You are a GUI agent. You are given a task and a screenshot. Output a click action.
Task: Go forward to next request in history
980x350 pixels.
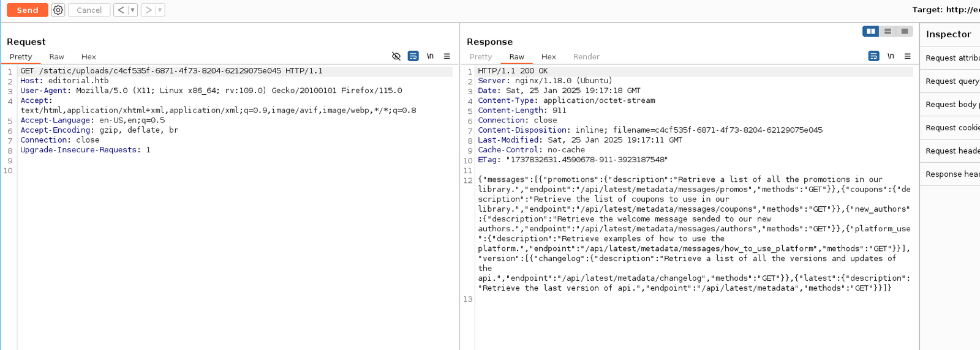pyautogui.click(x=148, y=10)
